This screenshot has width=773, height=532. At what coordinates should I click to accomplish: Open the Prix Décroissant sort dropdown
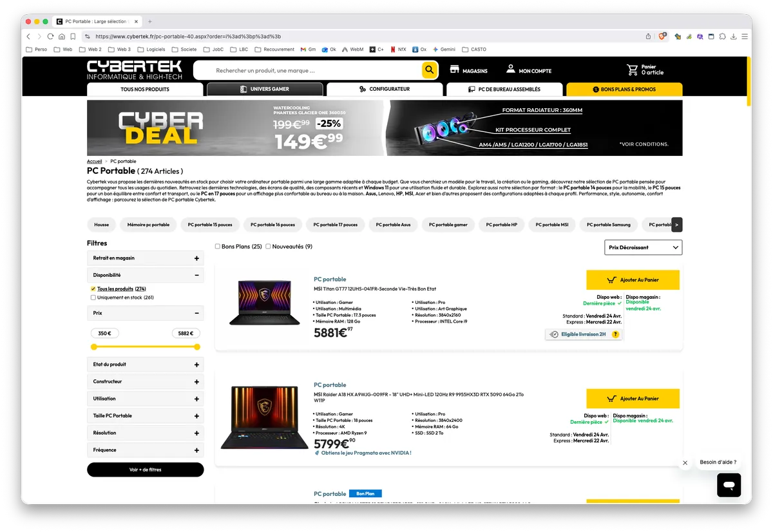tap(644, 247)
